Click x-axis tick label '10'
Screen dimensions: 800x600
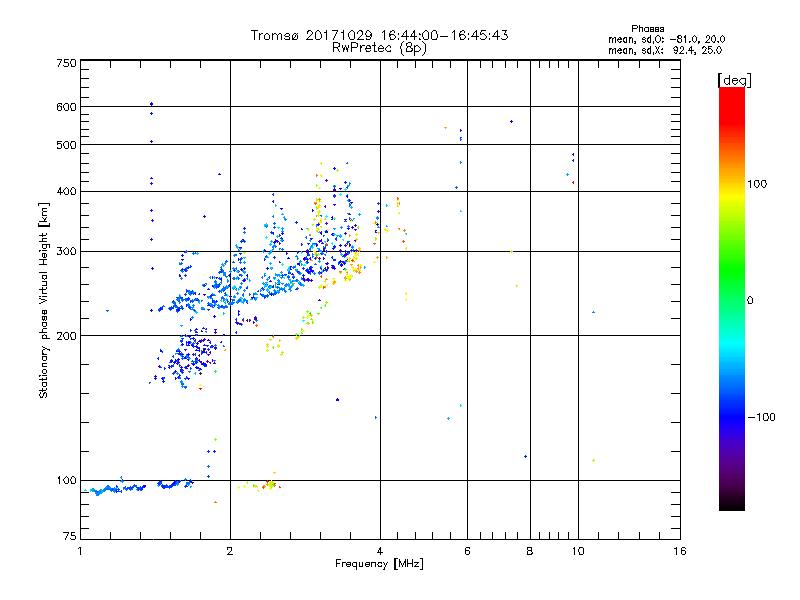578,551
